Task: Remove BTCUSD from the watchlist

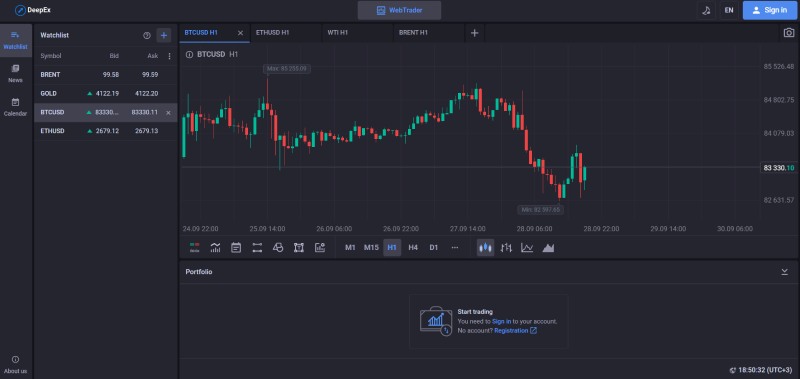Action: click(168, 113)
